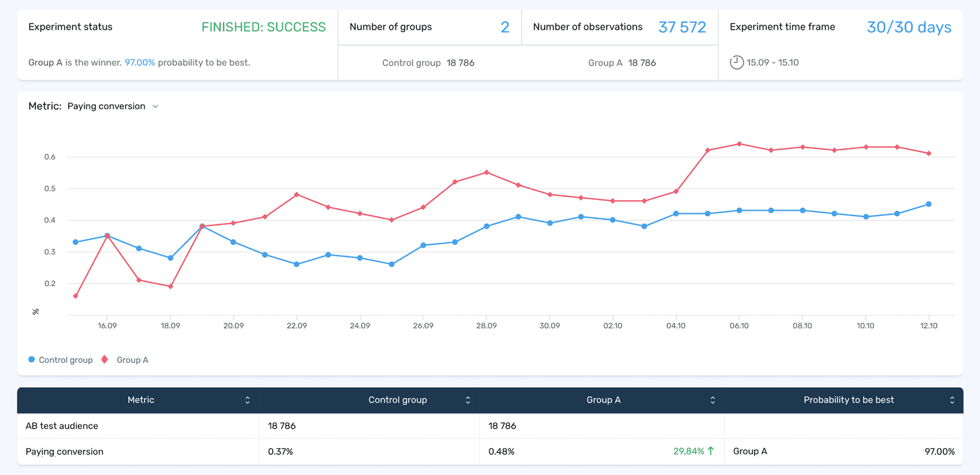This screenshot has width=980, height=475.
Task: Select the blue circle legend marker
Action: click(31, 359)
